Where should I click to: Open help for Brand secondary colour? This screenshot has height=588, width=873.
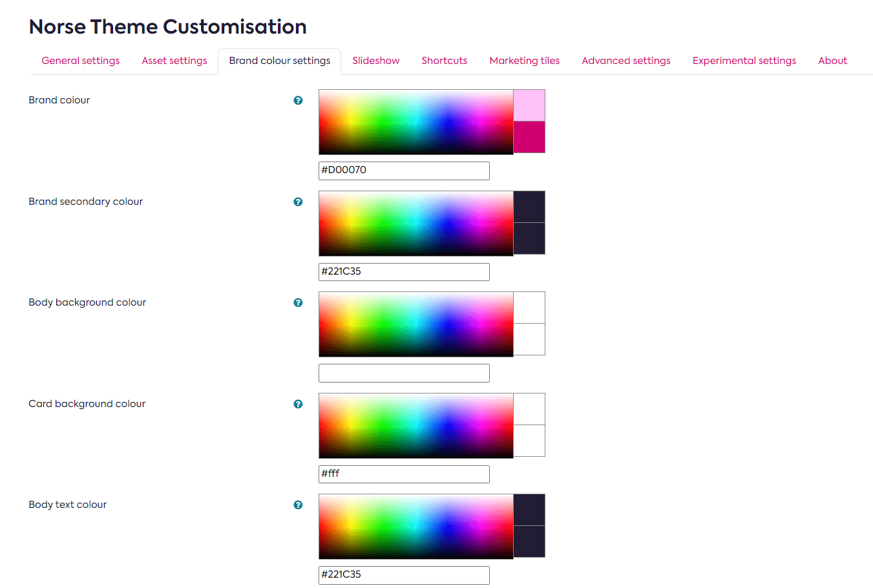[x=298, y=202]
